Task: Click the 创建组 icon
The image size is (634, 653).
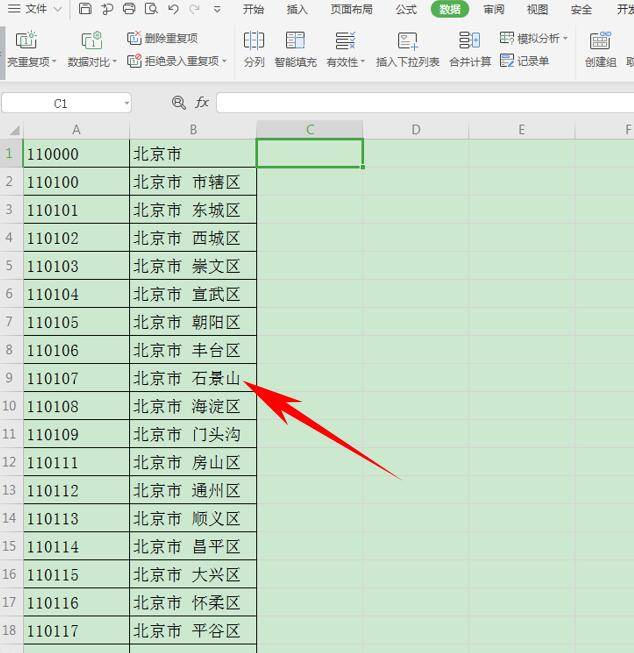Action: click(600, 40)
